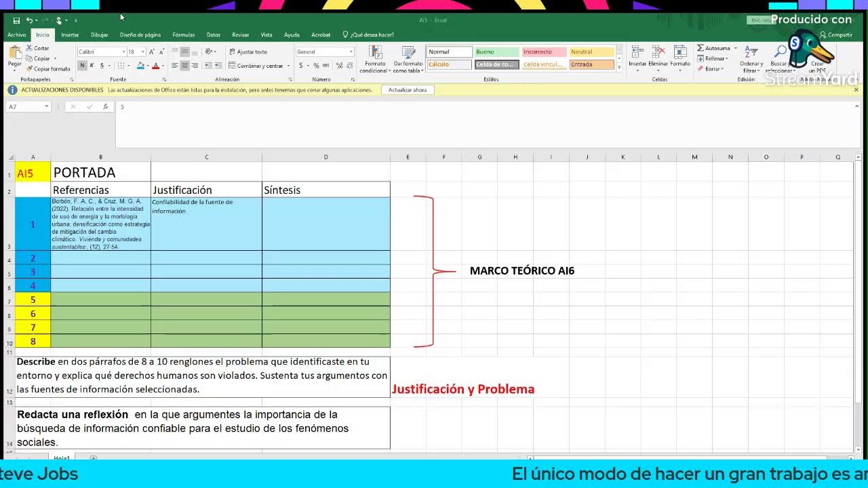Switch to the Fórmulas tab
868x488 pixels.
pos(184,35)
